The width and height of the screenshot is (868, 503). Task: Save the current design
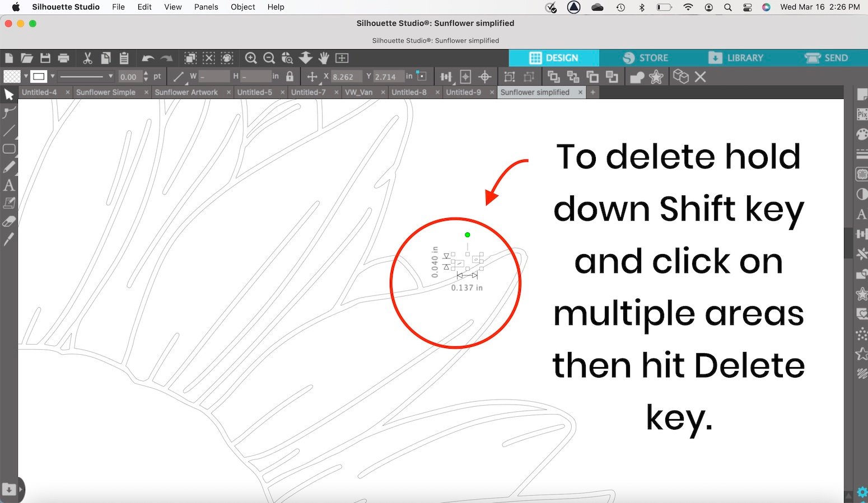coord(45,58)
